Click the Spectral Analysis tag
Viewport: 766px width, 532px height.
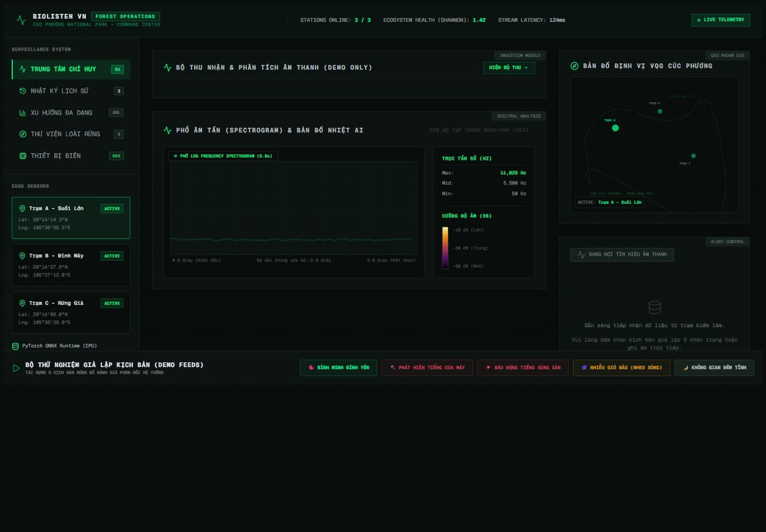pyautogui.click(x=519, y=116)
